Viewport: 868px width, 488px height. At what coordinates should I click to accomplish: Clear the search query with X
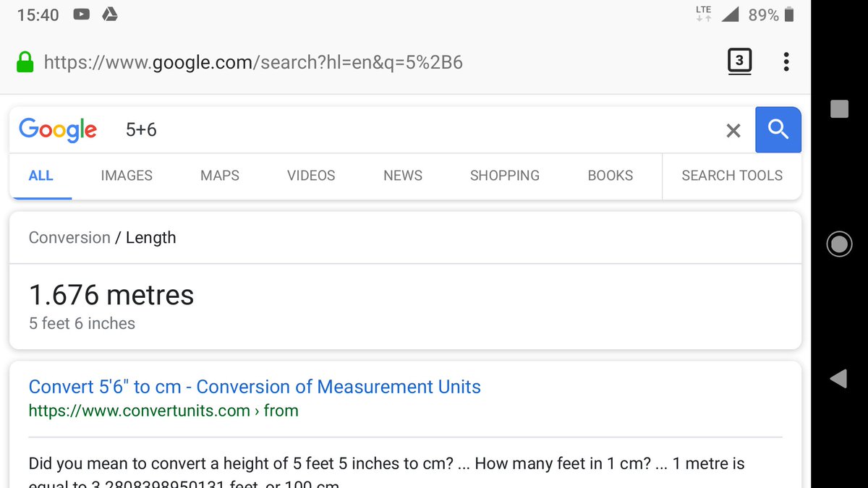pos(733,131)
